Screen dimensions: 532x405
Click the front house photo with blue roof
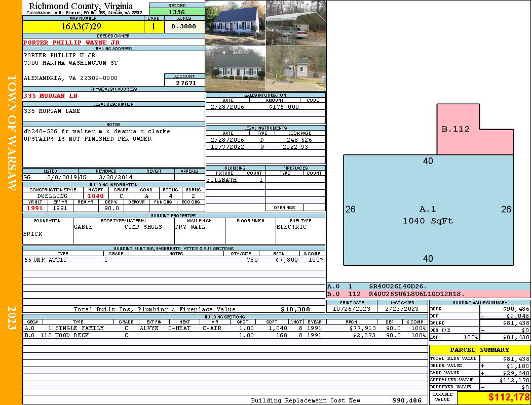(236, 23)
